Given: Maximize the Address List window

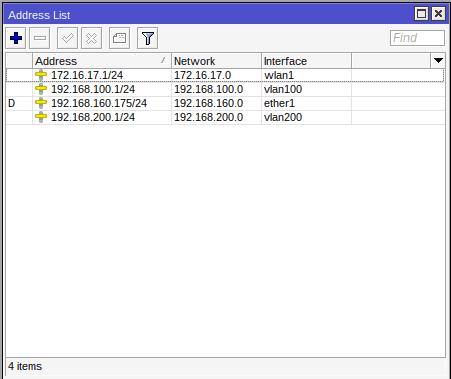Looking at the screenshot, I should pyautogui.click(x=422, y=14).
